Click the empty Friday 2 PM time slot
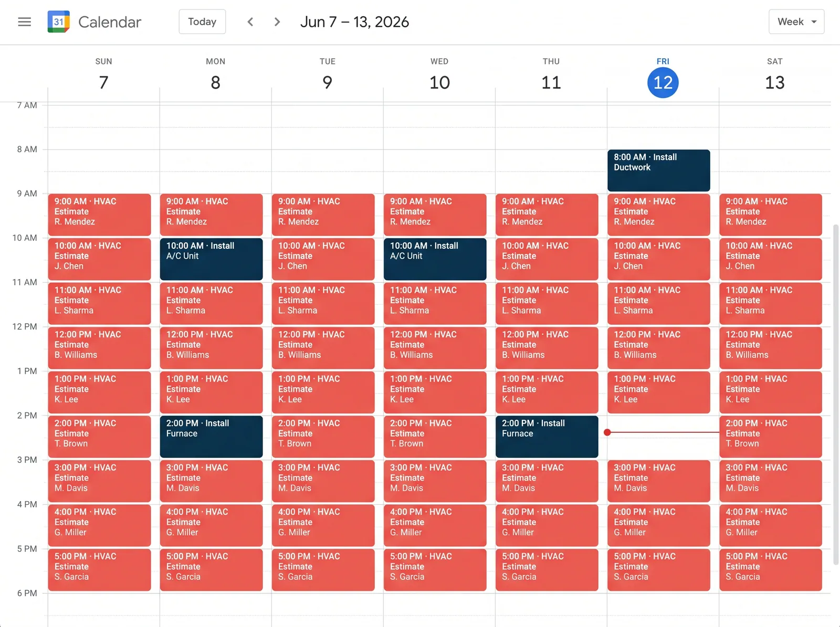This screenshot has height=627, width=840. (663, 437)
